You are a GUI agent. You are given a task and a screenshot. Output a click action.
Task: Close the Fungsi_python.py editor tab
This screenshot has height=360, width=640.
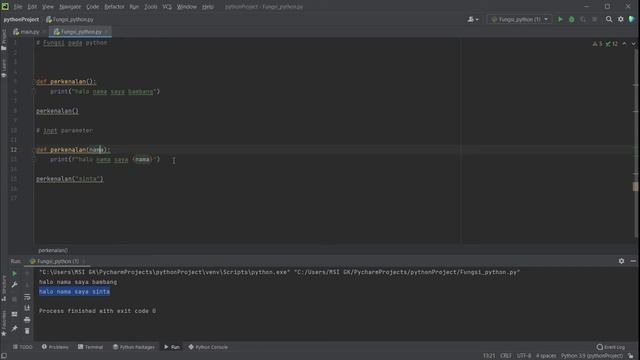coord(107,32)
